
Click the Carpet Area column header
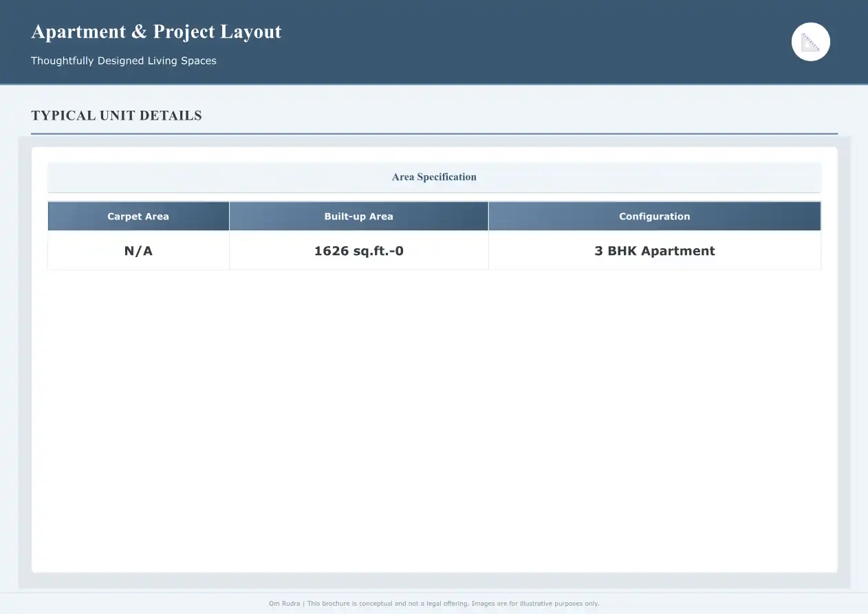pyautogui.click(x=138, y=216)
